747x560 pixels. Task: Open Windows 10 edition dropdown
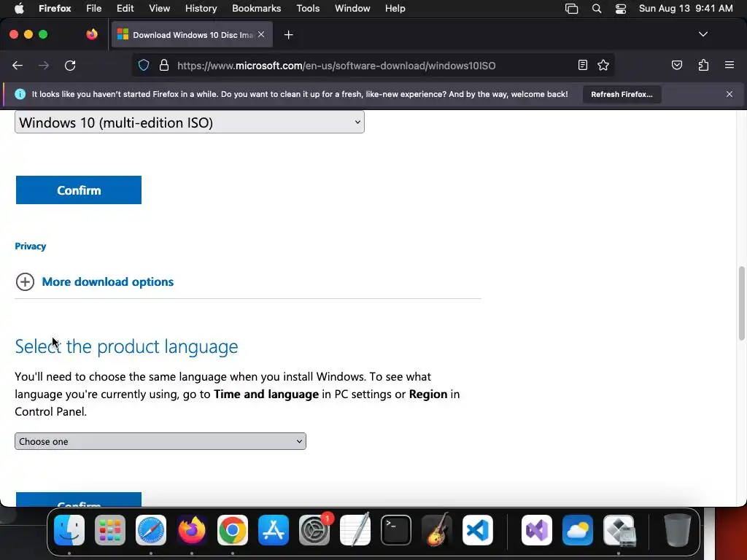(190, 122)
